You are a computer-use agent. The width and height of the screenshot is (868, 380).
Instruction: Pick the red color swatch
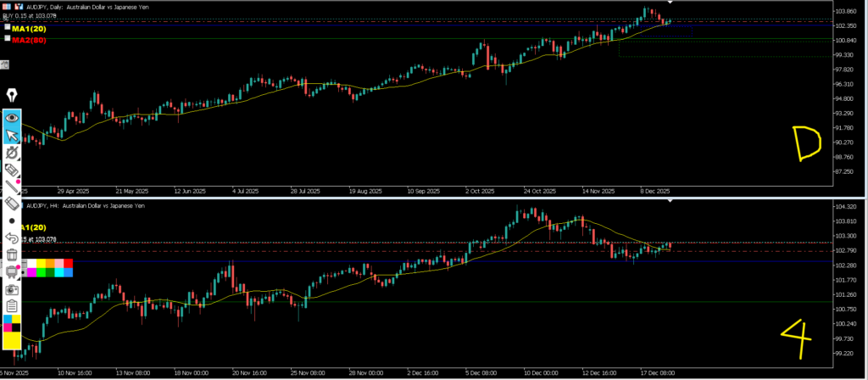(x=69, y=264)
